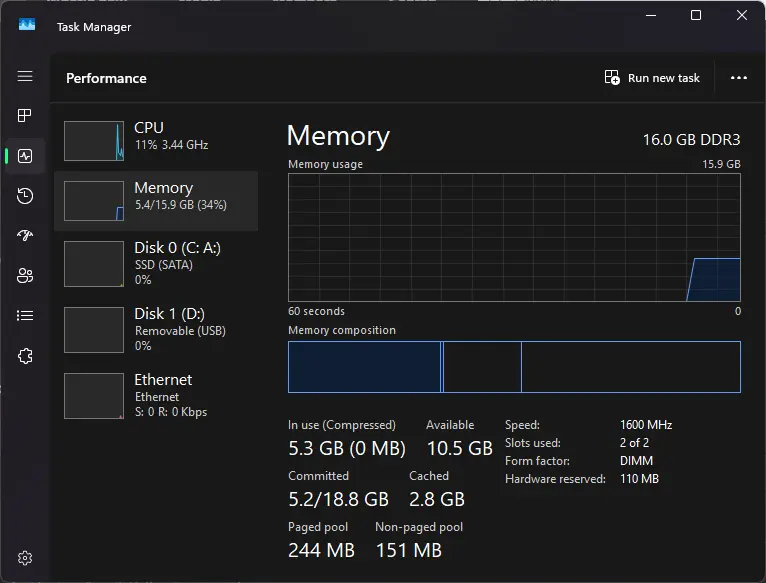Click the standby segment of memory composition
Screen dimensions: 766x583
coord(483,367)
